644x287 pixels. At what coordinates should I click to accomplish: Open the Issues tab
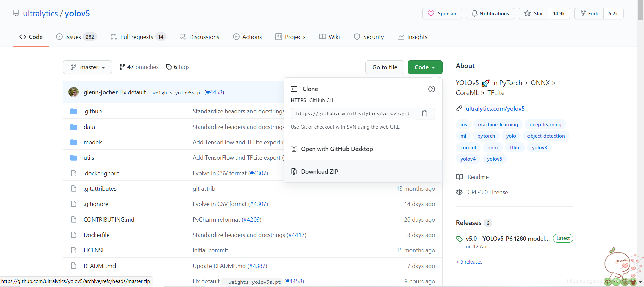coord(76,37)
